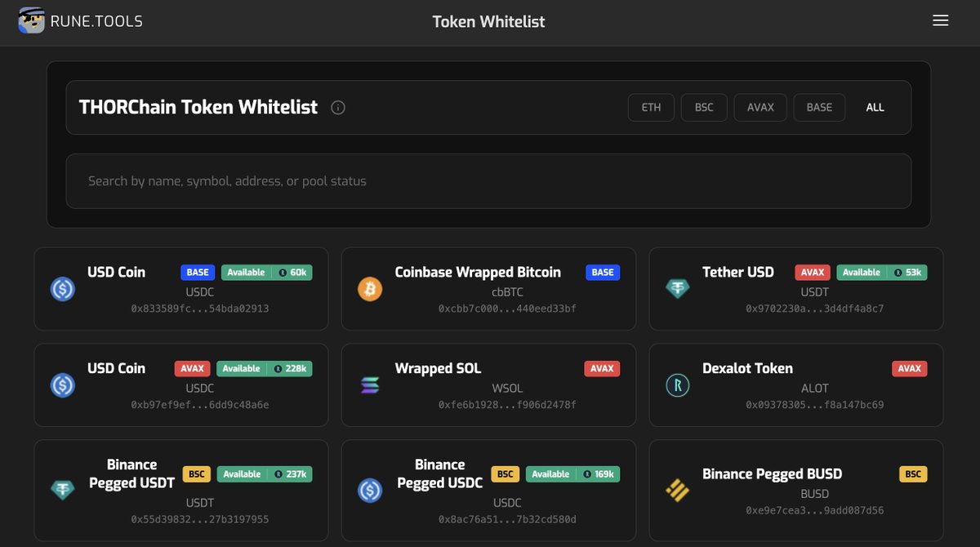Filter tokens by ETH chain

[x=651, y=108]
